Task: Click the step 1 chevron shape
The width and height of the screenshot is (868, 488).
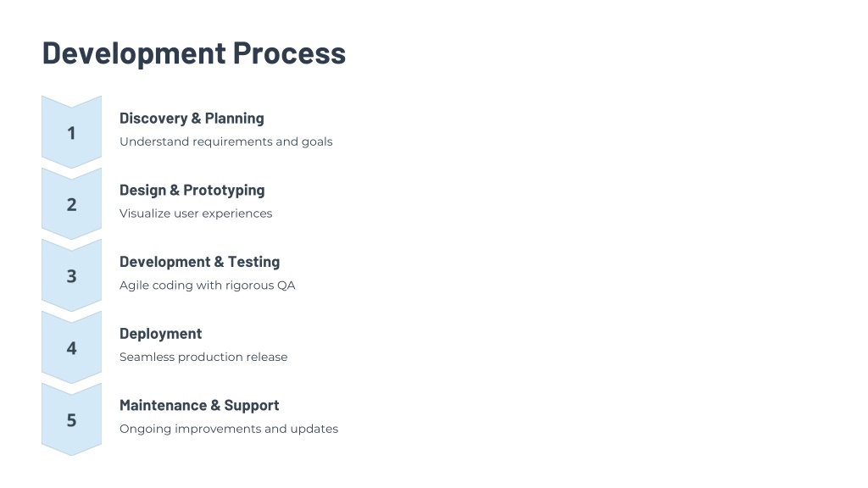Action: (71, 132)
